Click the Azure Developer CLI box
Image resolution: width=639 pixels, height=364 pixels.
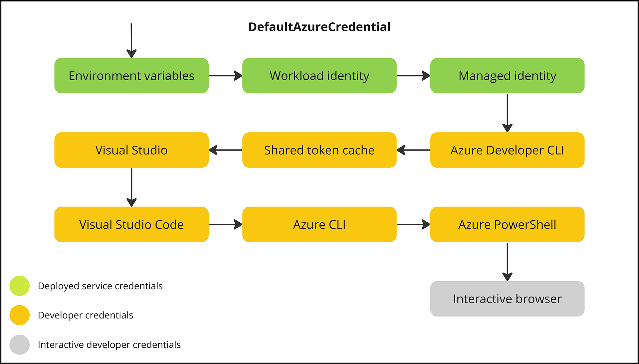[507, 150]
